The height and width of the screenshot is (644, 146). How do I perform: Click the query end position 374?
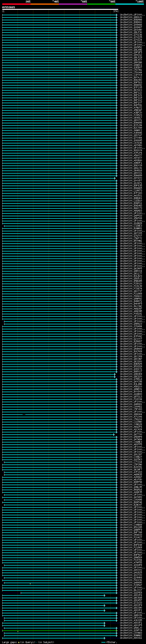coord(115,11)
